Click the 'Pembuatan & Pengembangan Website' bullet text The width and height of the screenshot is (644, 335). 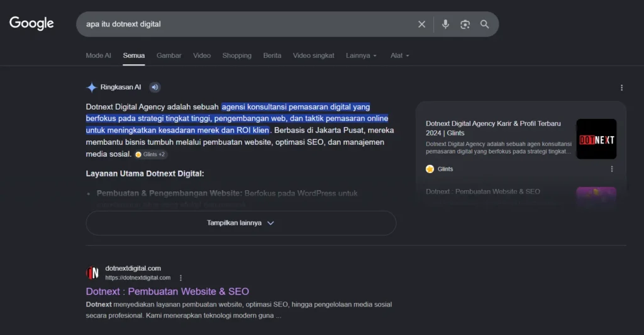pyautogui.click(x=169, y=193)
